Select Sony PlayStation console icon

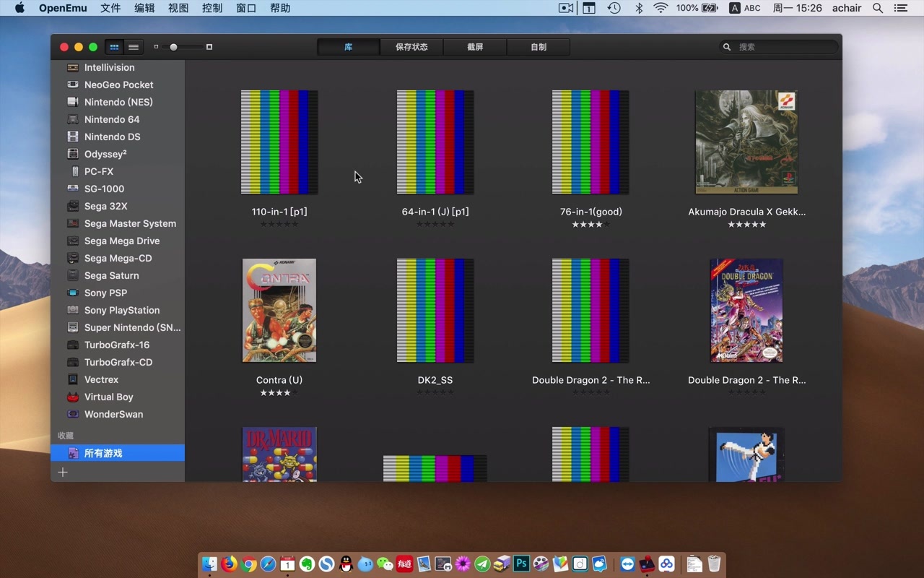coord(73,310)
